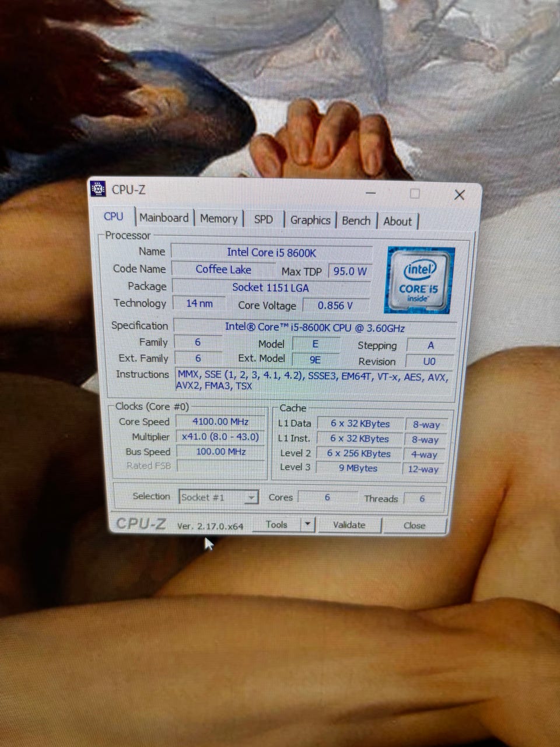
Task: Click the Model value 'E'
Action: click(x=316, y=344)
